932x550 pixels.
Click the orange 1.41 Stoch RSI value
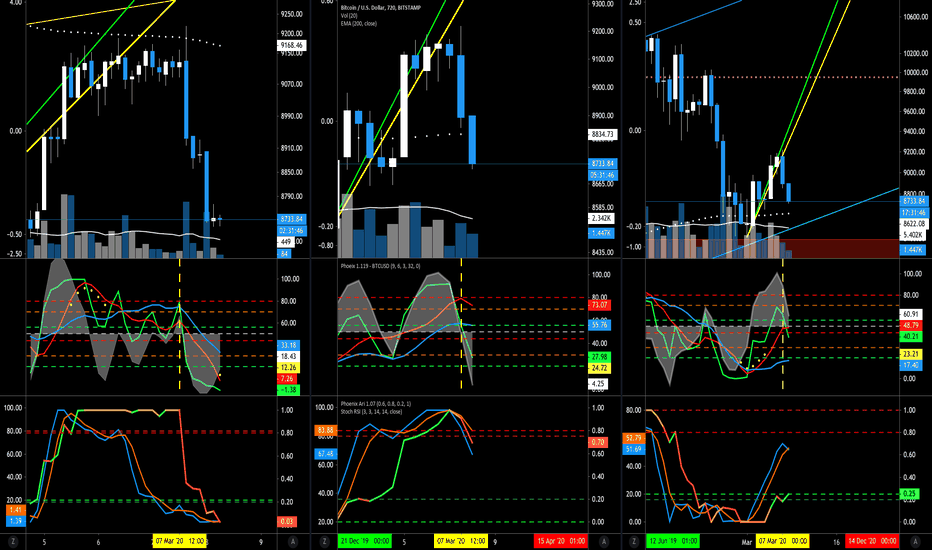[16, 510]
